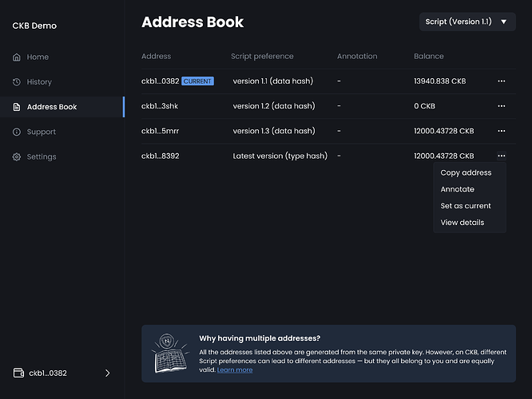
Task: Select Set as current menu option
Action: click(466, 206)
